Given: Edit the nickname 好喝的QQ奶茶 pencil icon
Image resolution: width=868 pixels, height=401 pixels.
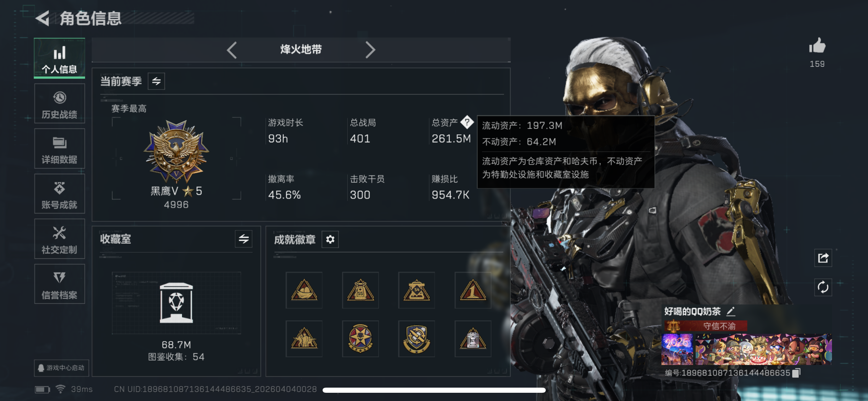Looking at the screenshot, I should tap(731, 312).
